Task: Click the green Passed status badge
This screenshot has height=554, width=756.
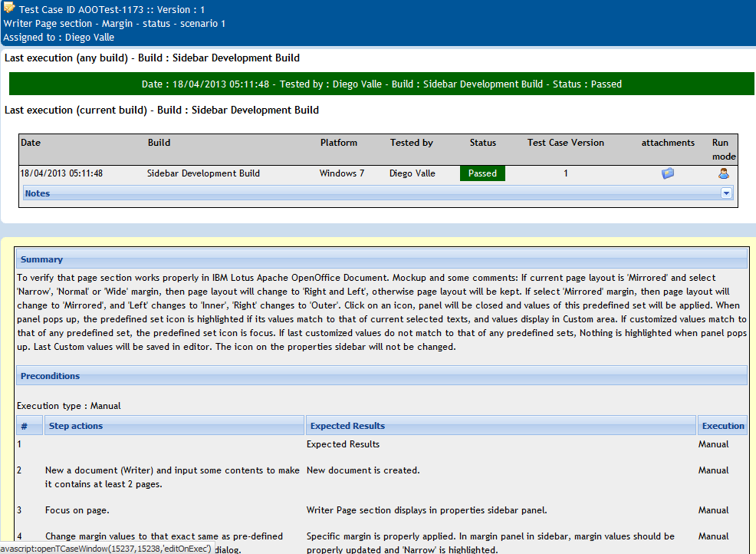Action: click(482, 173)
